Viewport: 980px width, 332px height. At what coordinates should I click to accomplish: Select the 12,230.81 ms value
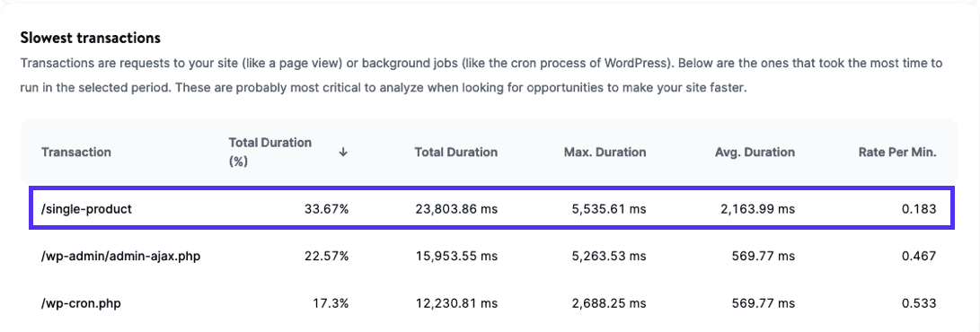[457, 304]
